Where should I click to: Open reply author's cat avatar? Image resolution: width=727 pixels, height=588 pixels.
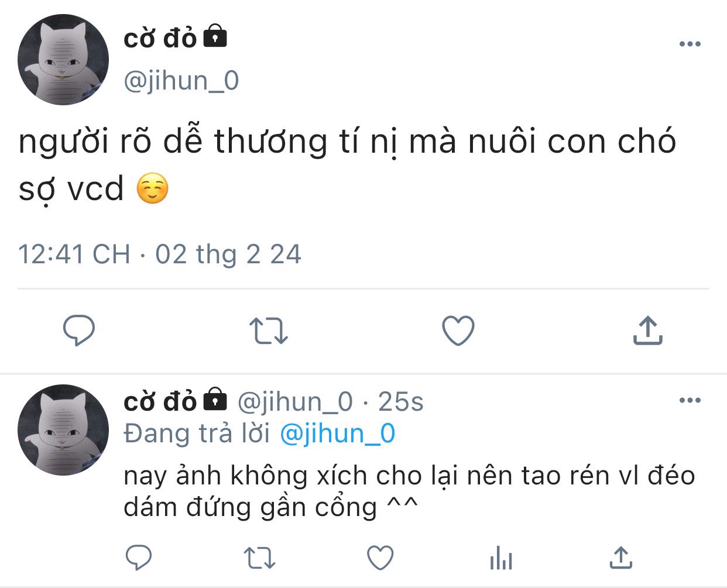(x=63, y=430)
